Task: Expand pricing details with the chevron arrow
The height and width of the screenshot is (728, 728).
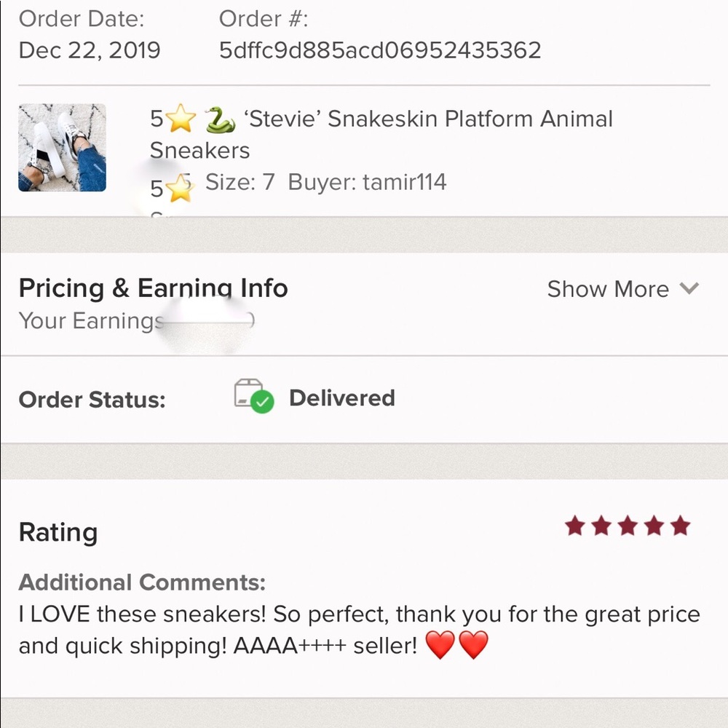Action: 689,289
